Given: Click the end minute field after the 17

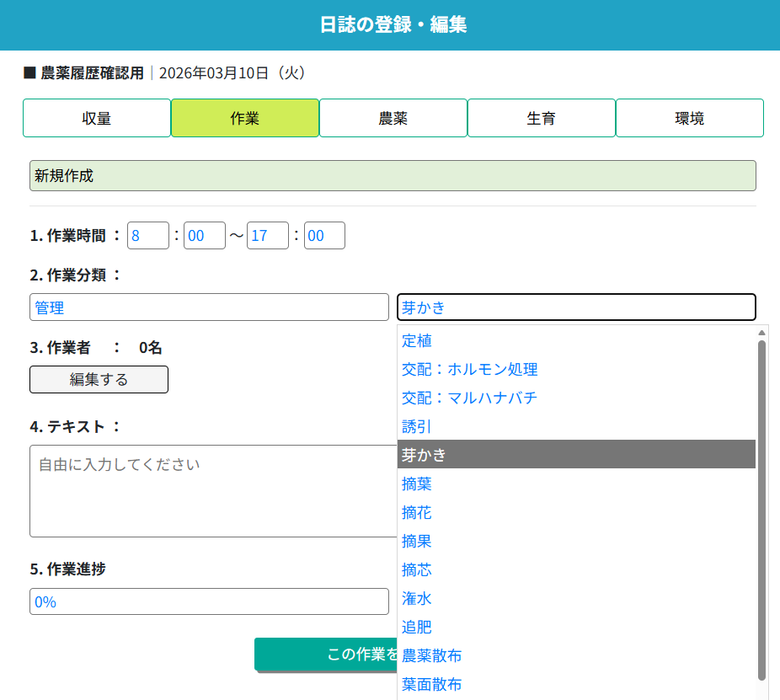Looking at the screenshot, I should [324, 235].
